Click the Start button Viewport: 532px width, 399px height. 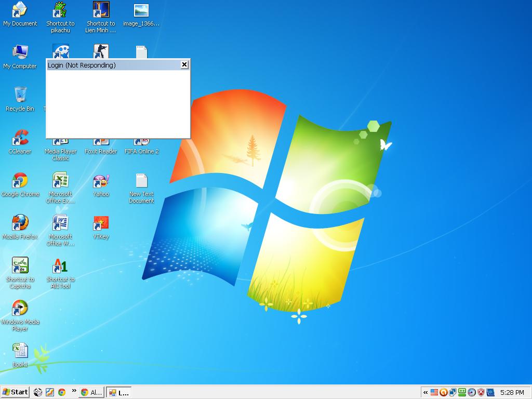click(x=15, y=392)
